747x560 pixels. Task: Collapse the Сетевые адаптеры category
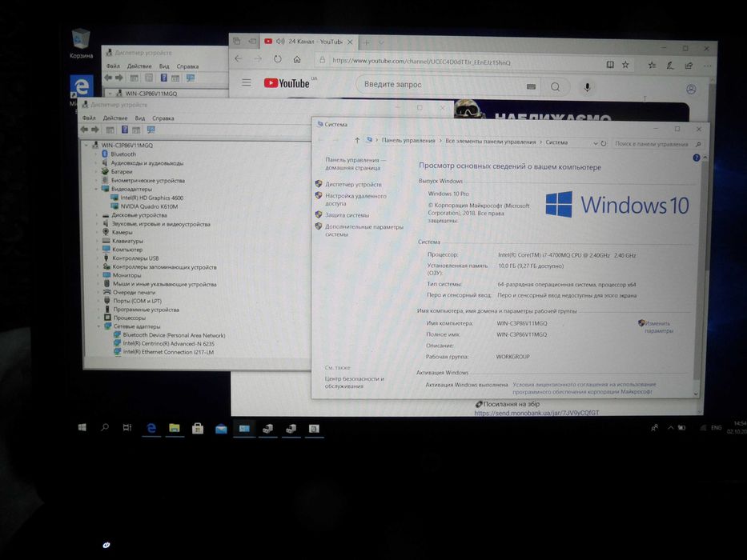click(98, 326)
